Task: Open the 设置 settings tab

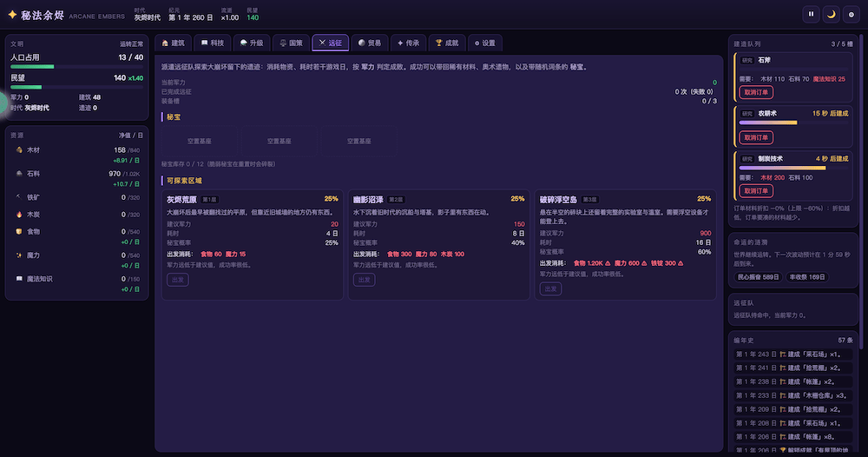Action: click(485, 43)
